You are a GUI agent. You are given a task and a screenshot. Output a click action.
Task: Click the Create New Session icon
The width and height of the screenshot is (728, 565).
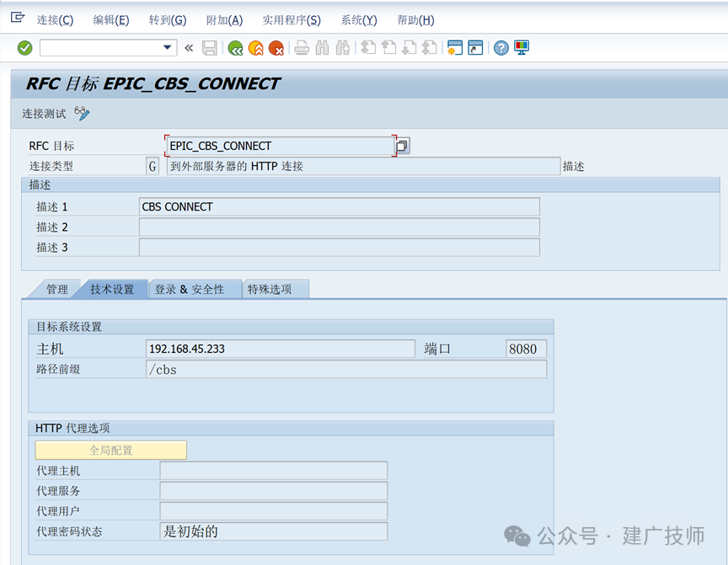click(454, 48)
